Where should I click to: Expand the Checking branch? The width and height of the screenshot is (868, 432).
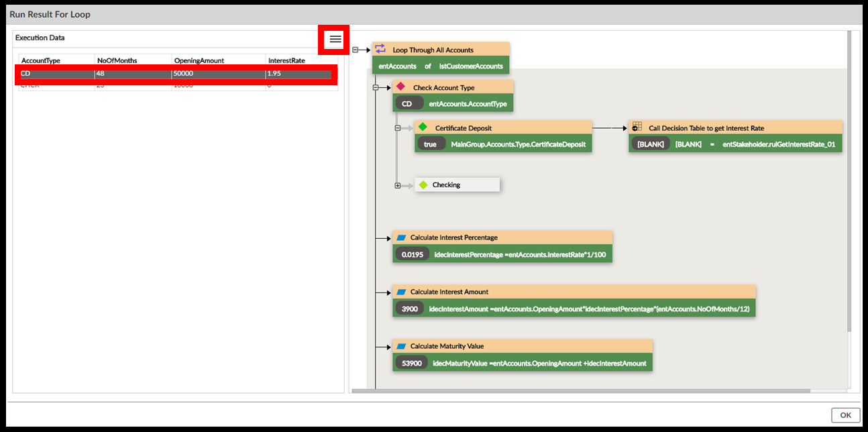click(x=398, y=186)
